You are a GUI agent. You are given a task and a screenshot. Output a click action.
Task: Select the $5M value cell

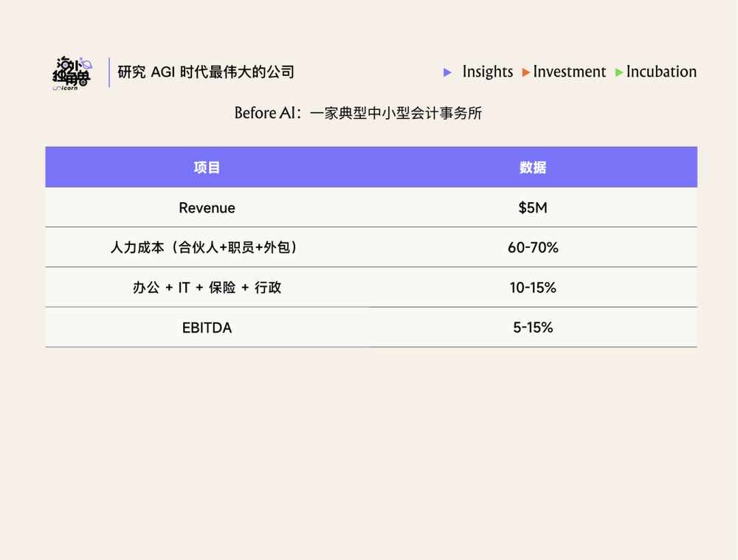(x=533, y=208)
